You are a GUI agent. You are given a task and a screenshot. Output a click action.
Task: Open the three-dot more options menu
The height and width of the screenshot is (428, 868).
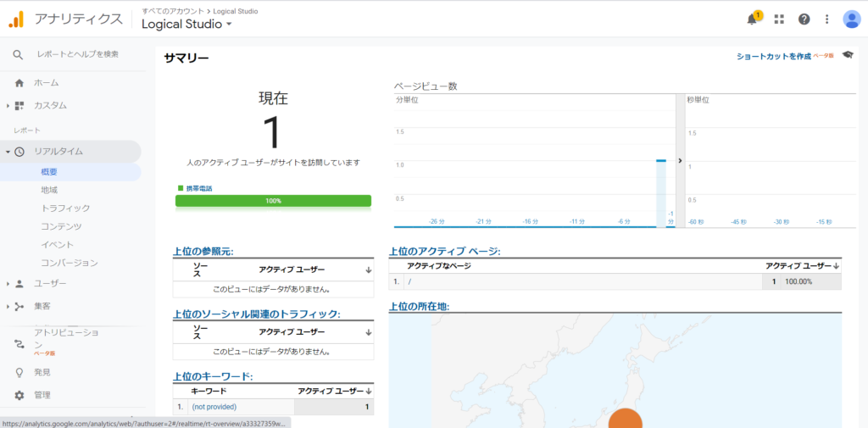(x=827, y=19)
